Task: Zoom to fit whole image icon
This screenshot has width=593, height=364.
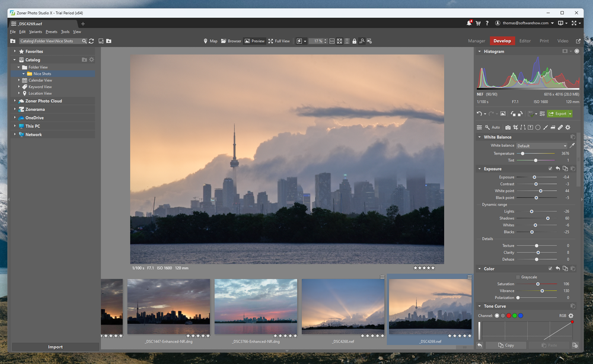Action: tap(339, 41)
